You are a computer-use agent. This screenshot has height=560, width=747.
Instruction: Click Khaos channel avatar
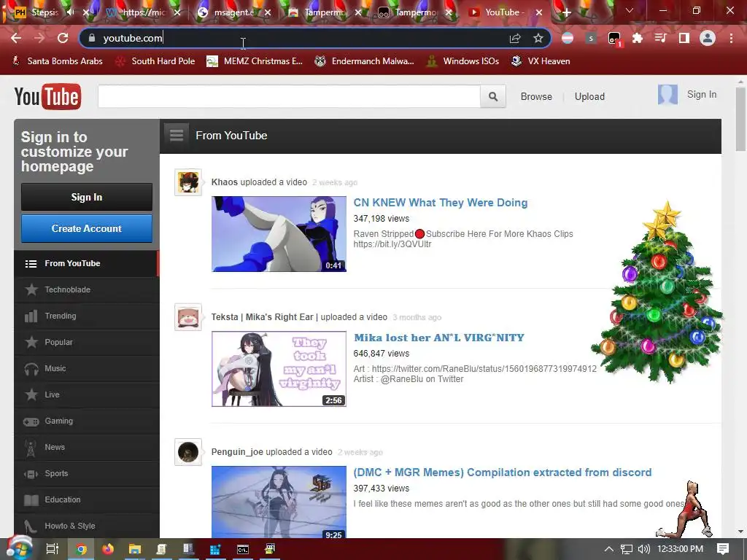[x=188, y=182]
